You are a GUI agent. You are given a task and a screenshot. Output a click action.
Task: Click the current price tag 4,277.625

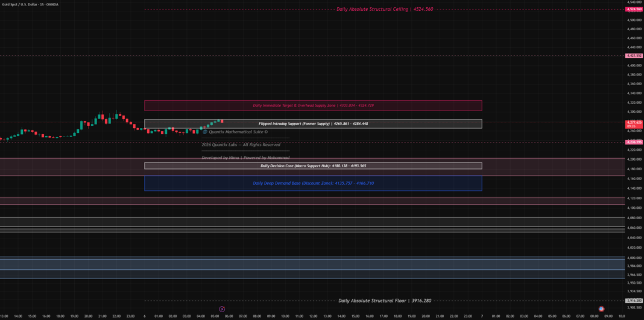coord(634,124)
